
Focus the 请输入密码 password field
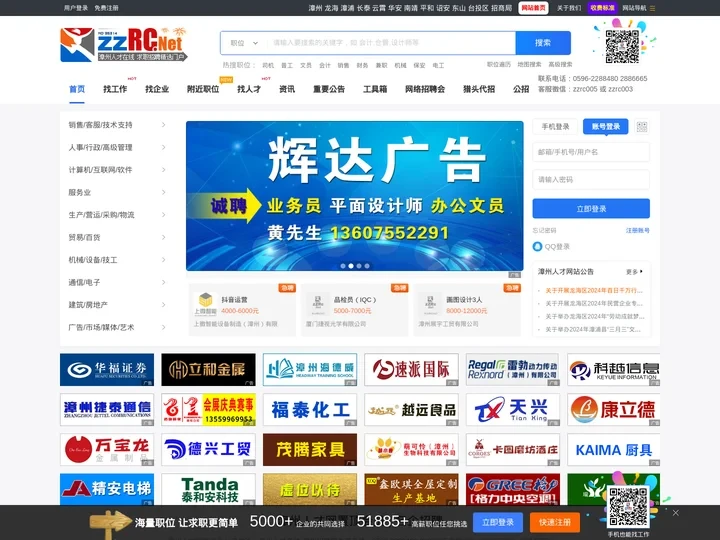coord(591,180)
